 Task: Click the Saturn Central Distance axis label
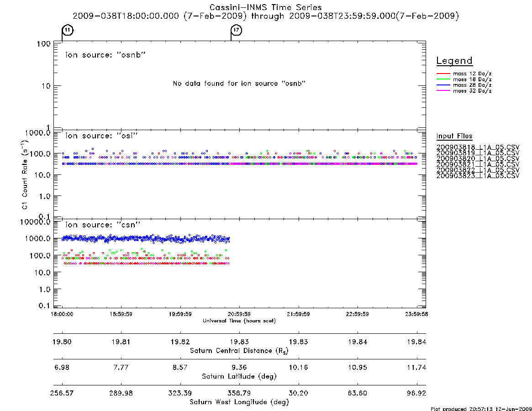(239, 351)
